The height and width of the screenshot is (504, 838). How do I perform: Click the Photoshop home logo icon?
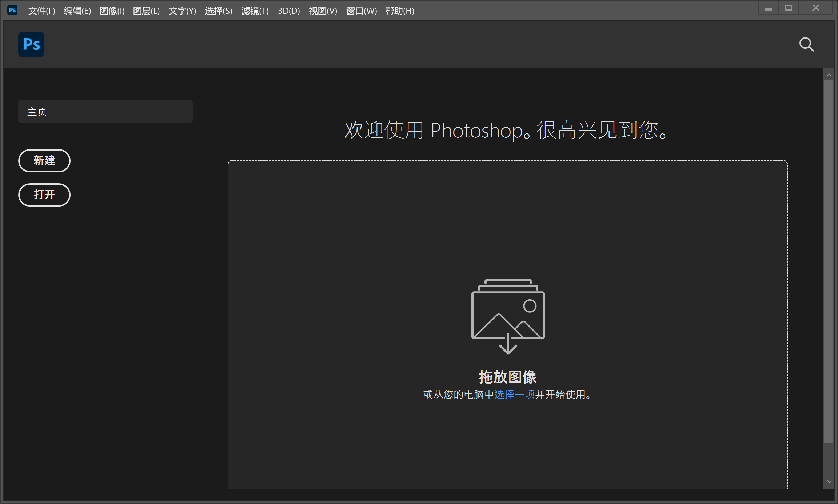point(31,44)
